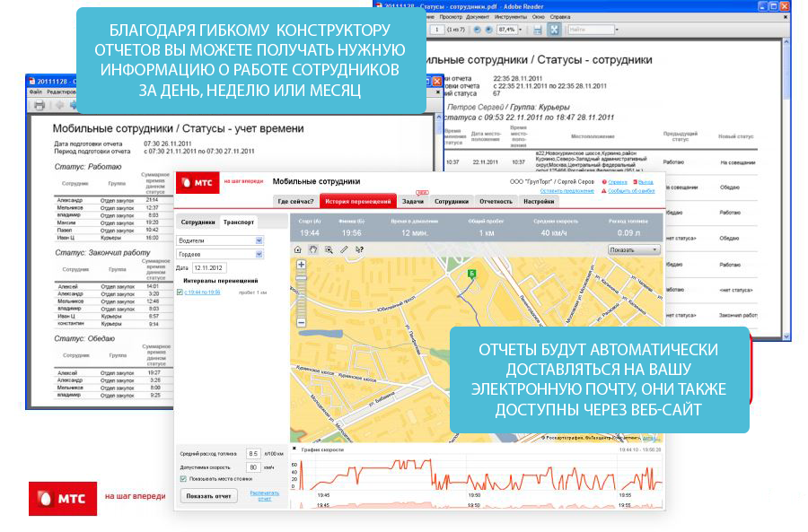
Task: Select the История перемещений tab
Action: click(358, 201)
